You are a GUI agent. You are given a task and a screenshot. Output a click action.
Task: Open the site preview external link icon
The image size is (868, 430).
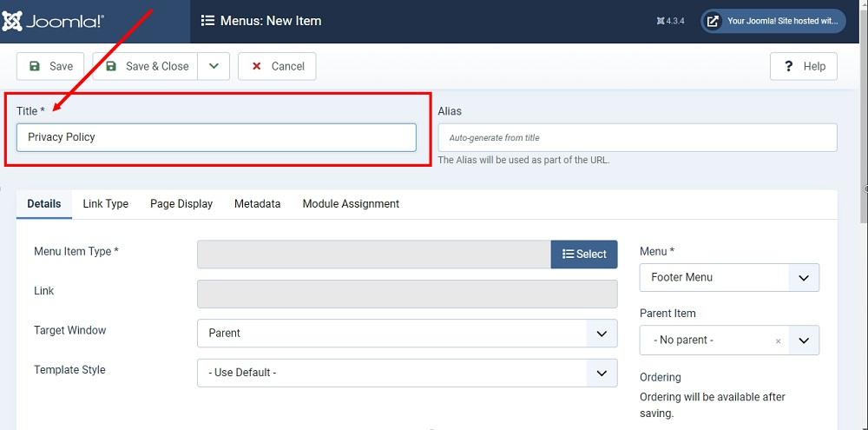713,21
